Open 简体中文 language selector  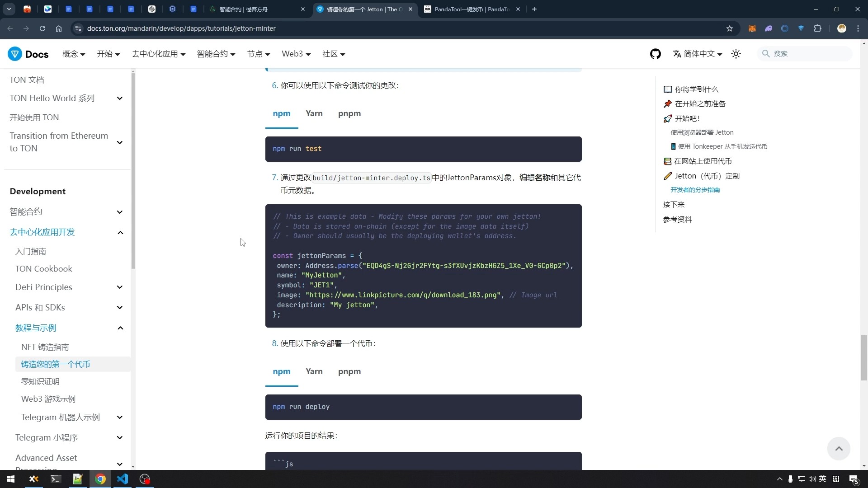pos(698,54)
